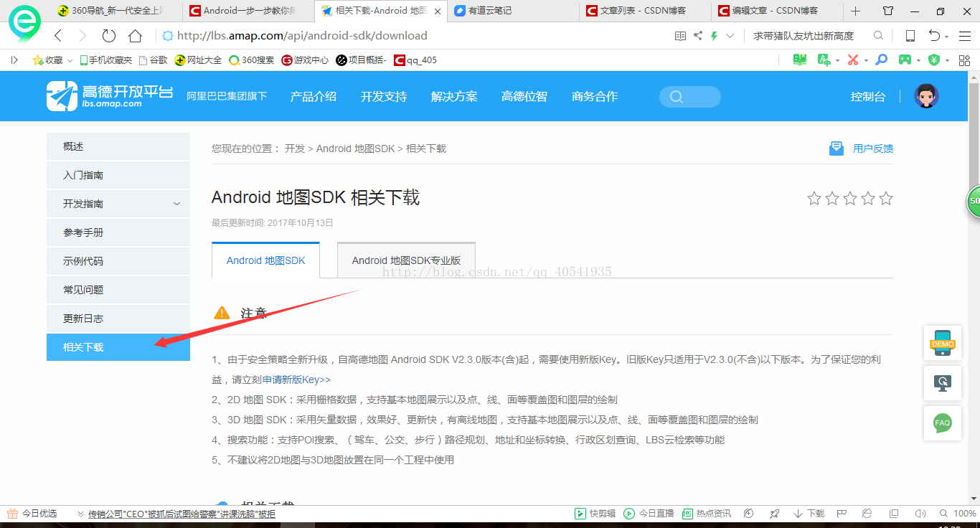Screen dimensions: 980x528
Task: Click the search magnifier beside search box
Action: (x=878, y=36)
